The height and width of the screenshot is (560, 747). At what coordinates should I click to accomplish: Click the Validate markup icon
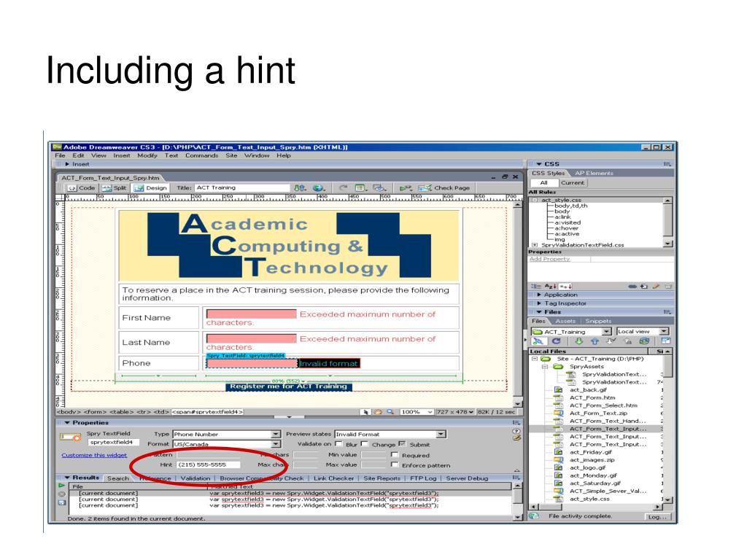click(x=406, y=188)
